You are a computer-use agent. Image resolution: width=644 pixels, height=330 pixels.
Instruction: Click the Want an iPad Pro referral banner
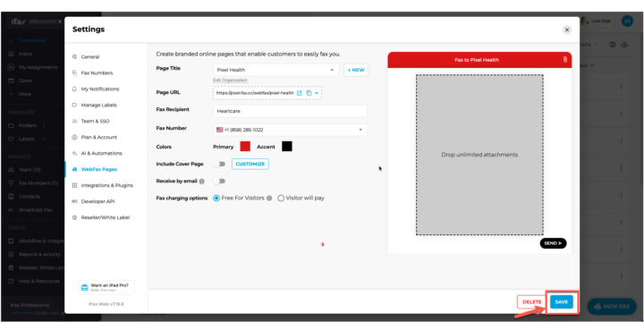tap(106, 287)
